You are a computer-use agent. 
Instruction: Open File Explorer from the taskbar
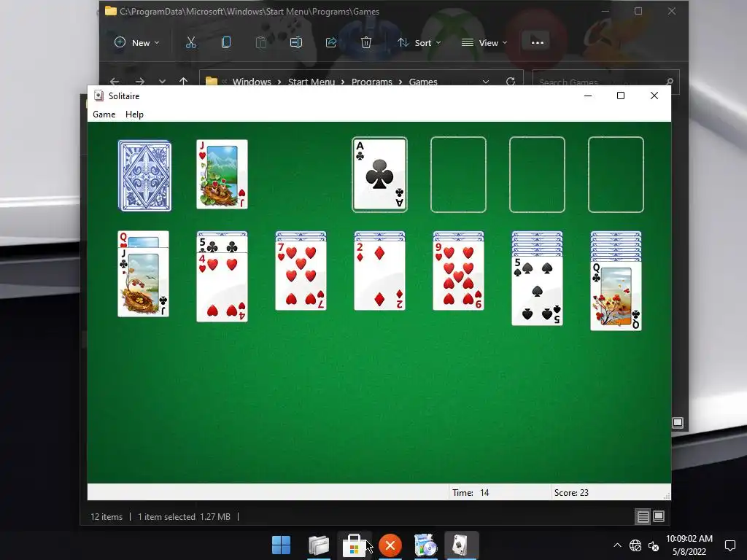pyautogui.click(x=319, y=545)
